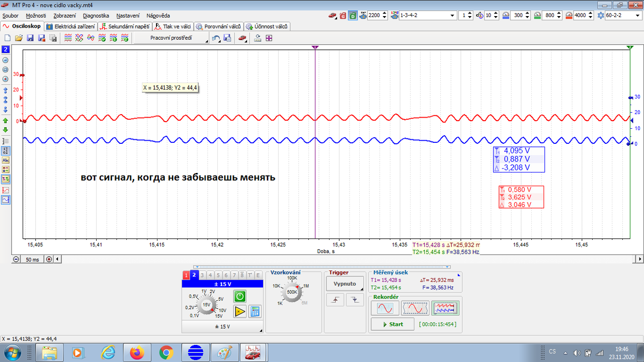Click the ruler measure icon in toolbar
Screen dimensions: 644x362
(x=257, y=38)
